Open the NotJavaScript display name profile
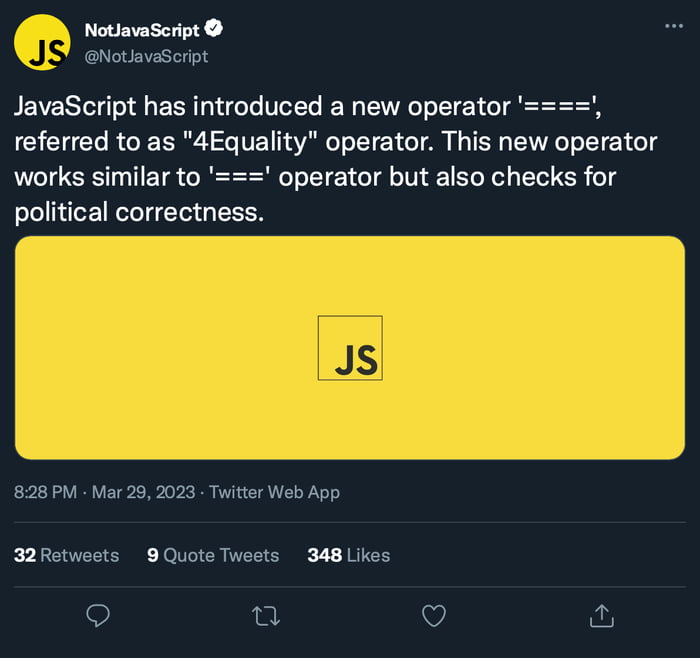The image size is (700, 658). pyautogui.click(x=142, y=31)
